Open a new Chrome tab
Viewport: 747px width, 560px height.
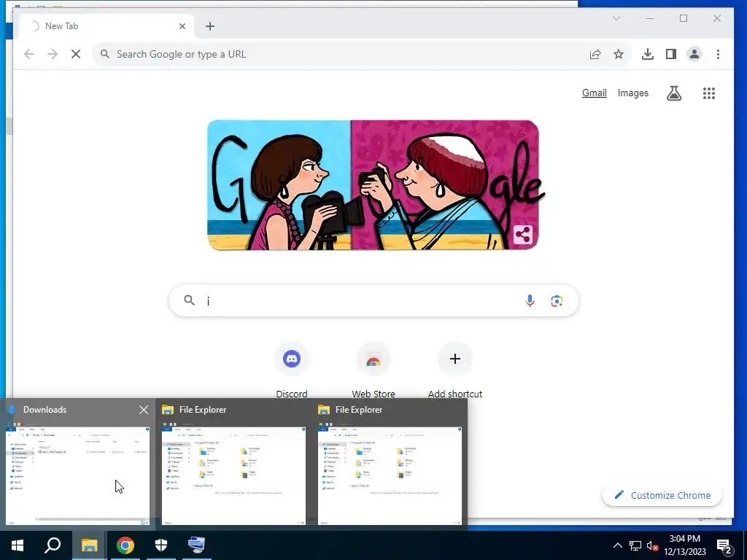[210, 26]
